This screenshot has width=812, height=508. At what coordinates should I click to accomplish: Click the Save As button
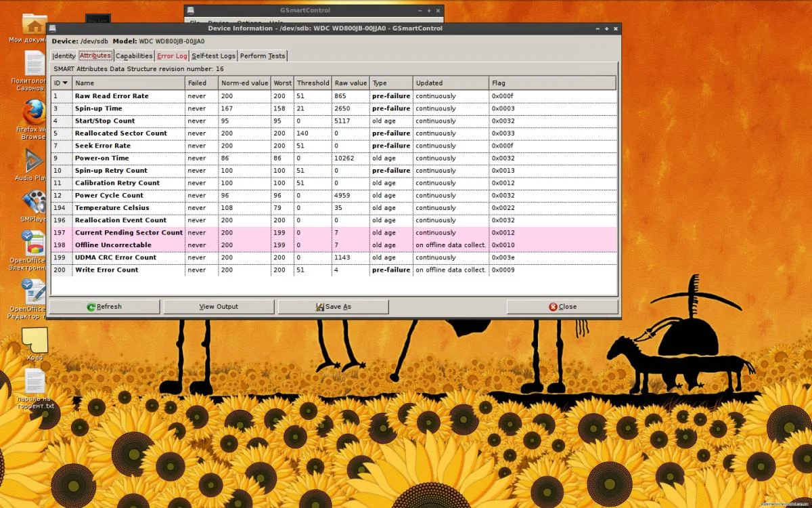pyautogui.click(x=333, y=307)
